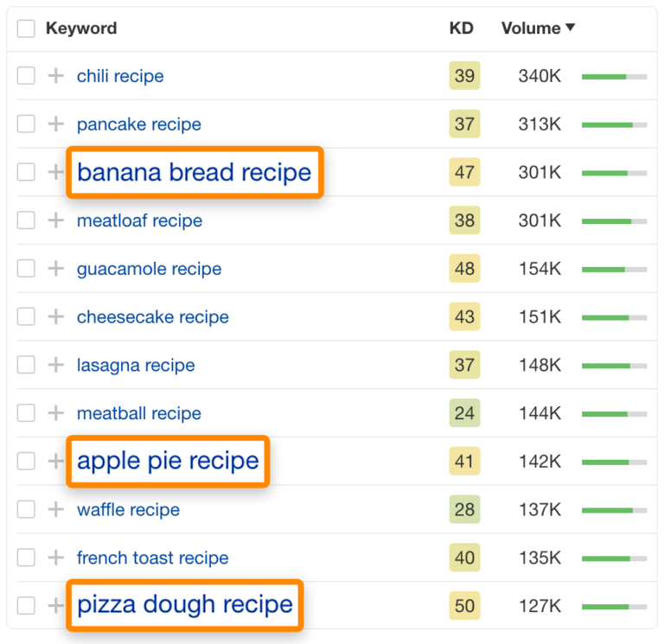The height and width of the screenshot is (644, 664).
Task: Select the banana bread recipe checkbox
Action: coord(27,172)
